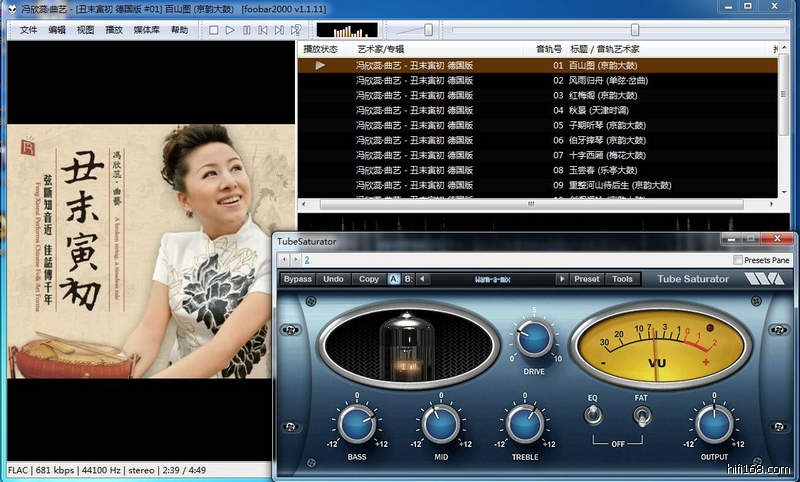Open the Tools menu in Tube Saturator
This screenshot has width=800, height=482.
622,279
